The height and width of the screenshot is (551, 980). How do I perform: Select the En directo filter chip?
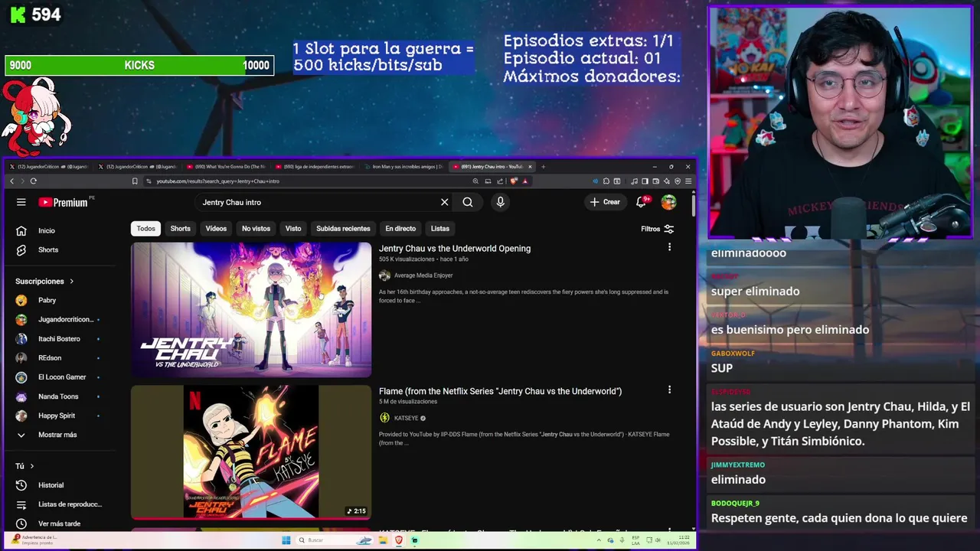(x=400, y=229)
